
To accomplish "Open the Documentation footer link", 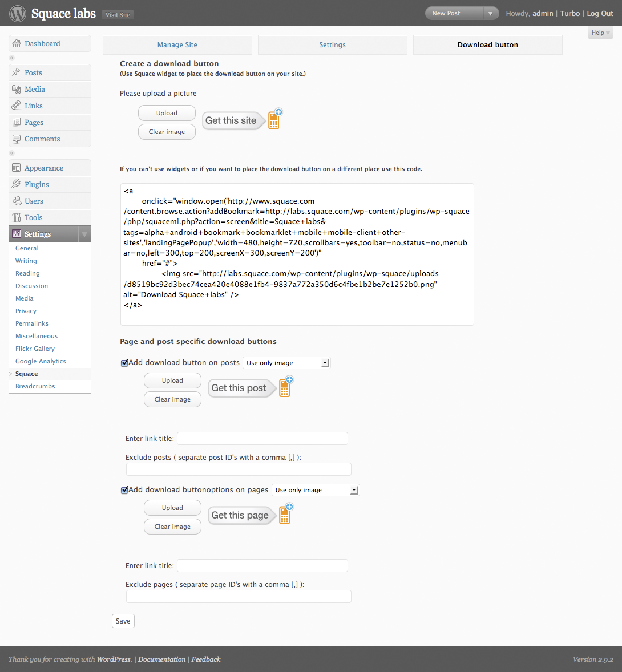I will click(161, 659).
